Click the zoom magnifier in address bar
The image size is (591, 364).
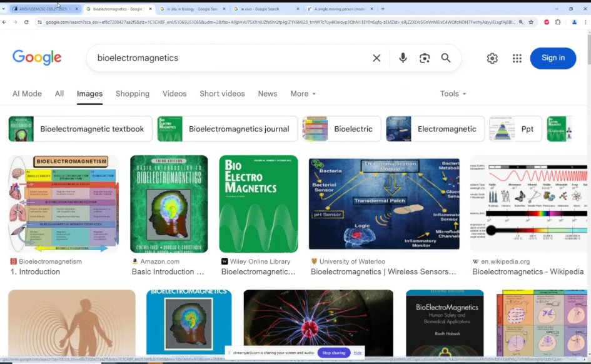pos(521,23)
